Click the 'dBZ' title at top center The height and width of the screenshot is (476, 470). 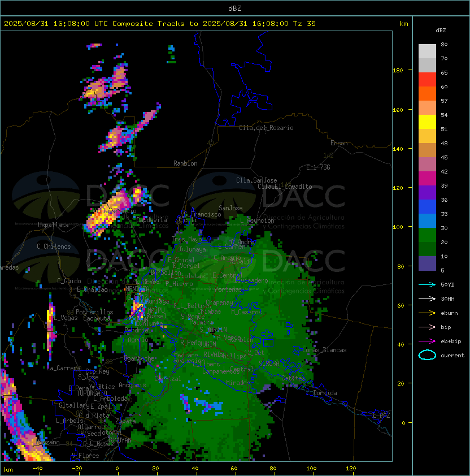pos(235,8)
